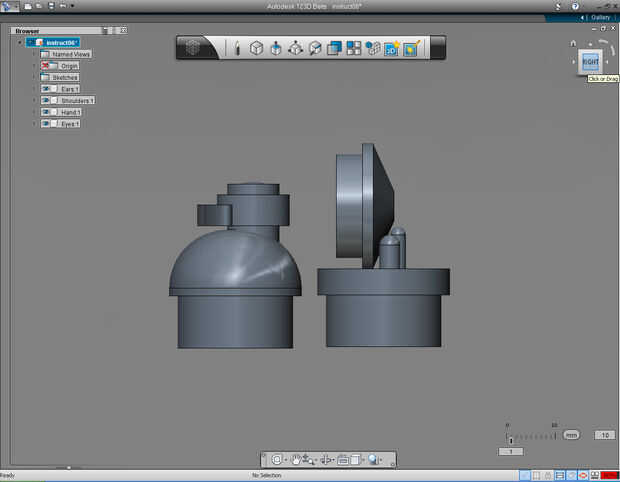Click the Orbit tool in bottom navigation bar
This screenshot has width=620, height=482.
(277, 459)
